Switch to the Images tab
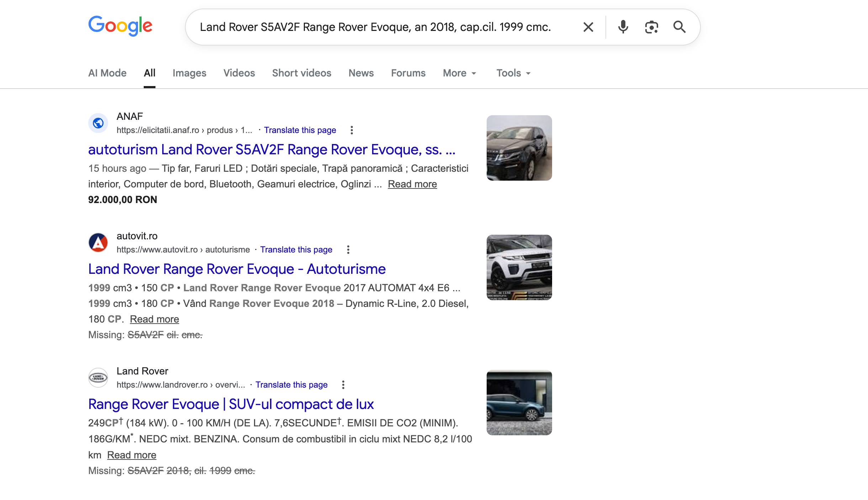868x500 pixels. tap(189, 73)
